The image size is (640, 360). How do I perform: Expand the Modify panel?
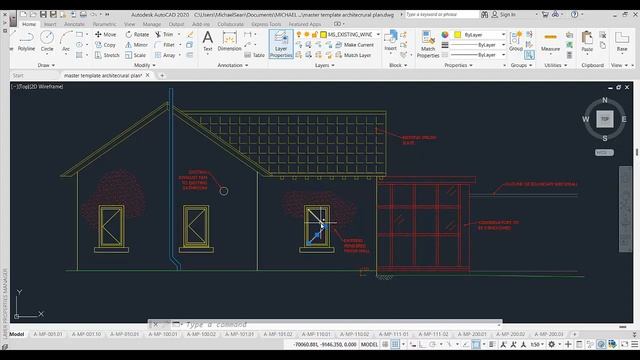144,65
